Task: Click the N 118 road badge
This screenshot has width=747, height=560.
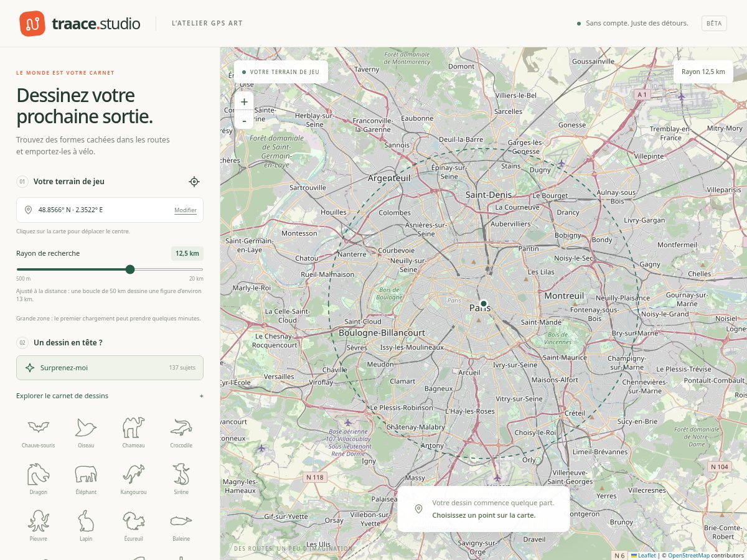Action: 315,477
